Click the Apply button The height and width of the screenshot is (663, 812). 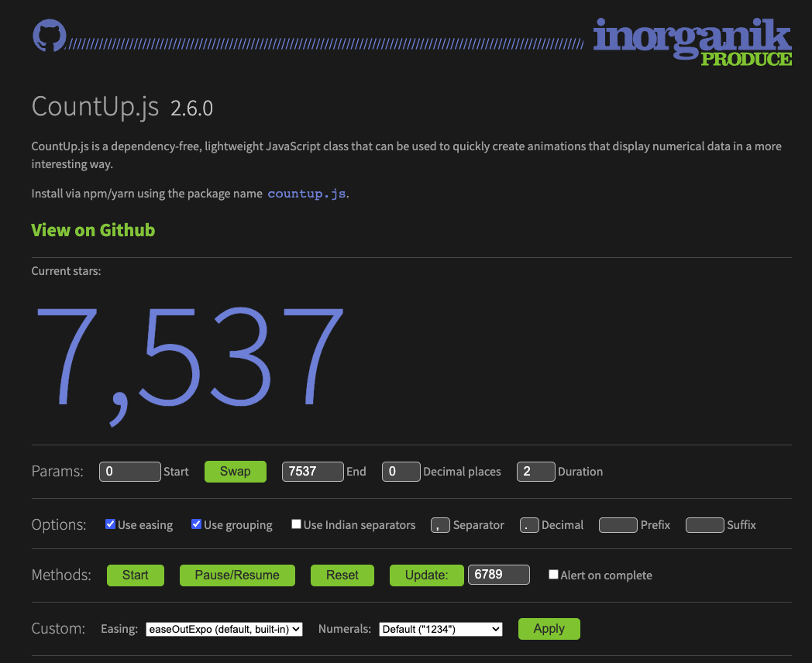(549, 629)
